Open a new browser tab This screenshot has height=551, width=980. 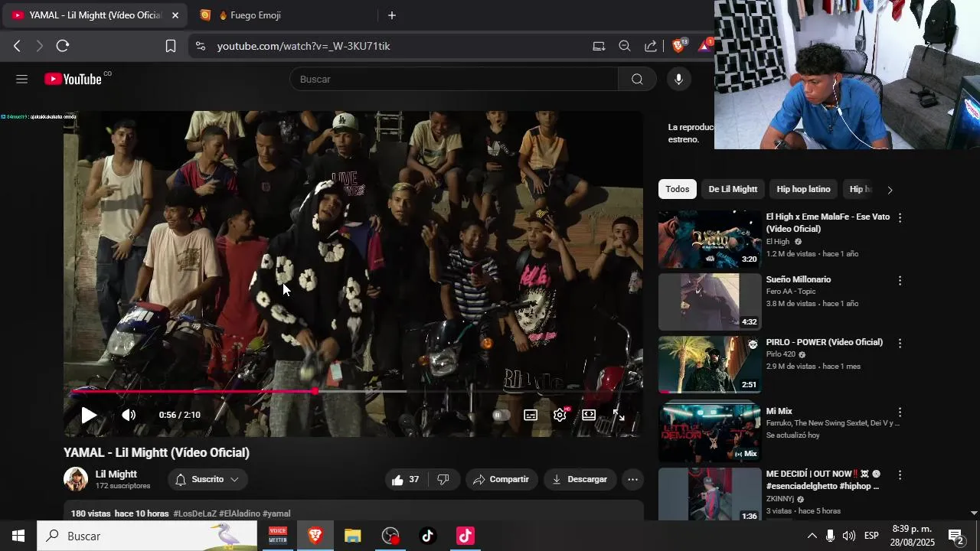click(x=392, y=15)
